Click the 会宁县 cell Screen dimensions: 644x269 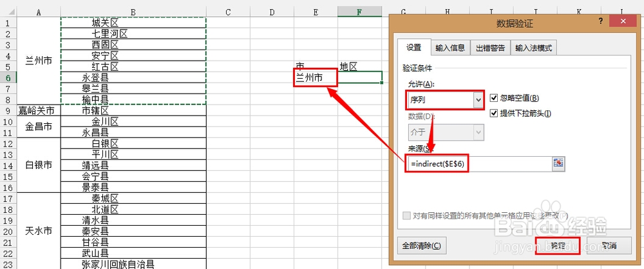133,177
